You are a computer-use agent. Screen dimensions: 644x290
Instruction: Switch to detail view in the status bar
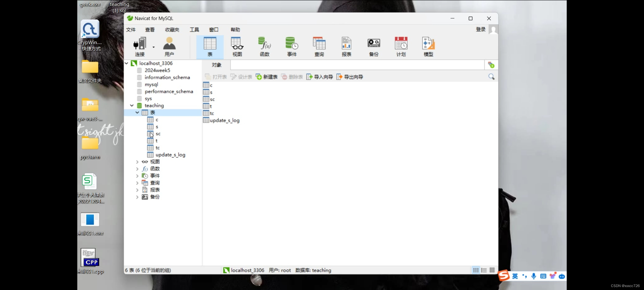(x=492, y=270)
